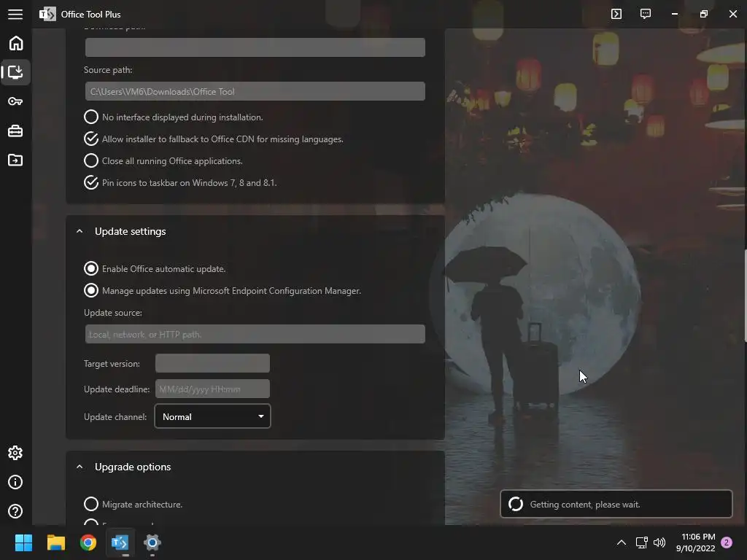The image size is (747, 560).
Task: Click Office Tool Plus taskbar icon
Action: 120,542
